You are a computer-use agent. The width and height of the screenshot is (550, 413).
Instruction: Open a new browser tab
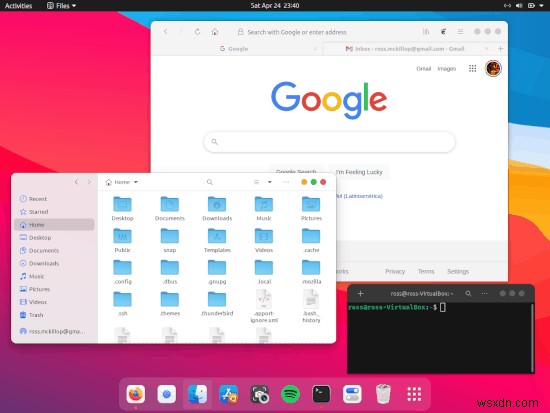click(501, 48)
